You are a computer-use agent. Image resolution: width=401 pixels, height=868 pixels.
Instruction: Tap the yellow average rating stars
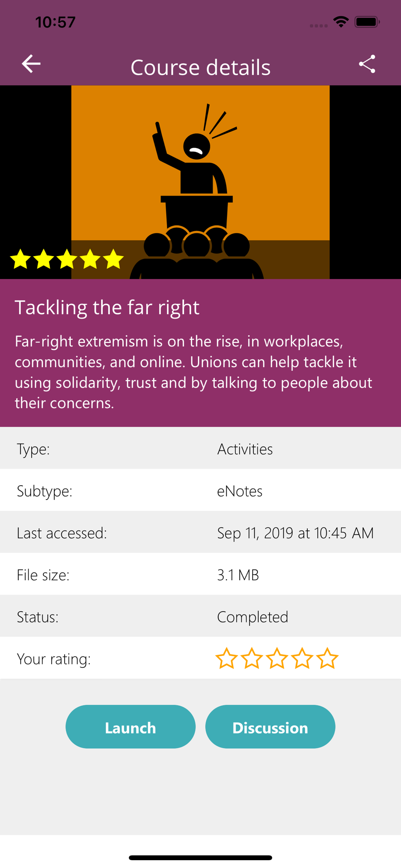click(67, 259)
